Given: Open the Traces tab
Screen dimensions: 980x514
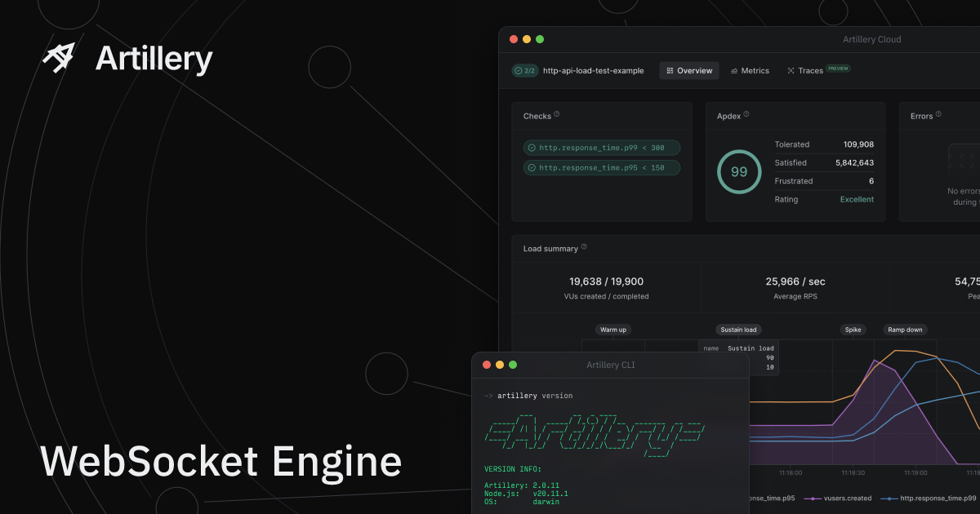Looking at the screenshot, I should [818, 71].
